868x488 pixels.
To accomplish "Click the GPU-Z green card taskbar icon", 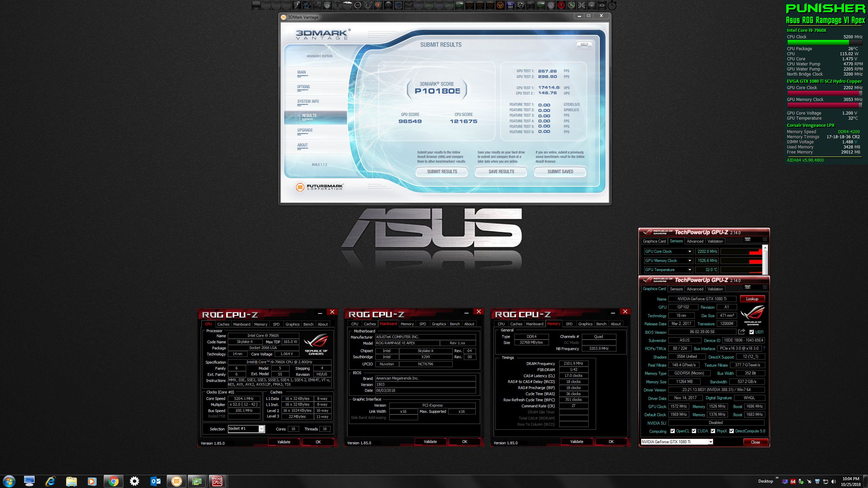I will click(197, 481).
